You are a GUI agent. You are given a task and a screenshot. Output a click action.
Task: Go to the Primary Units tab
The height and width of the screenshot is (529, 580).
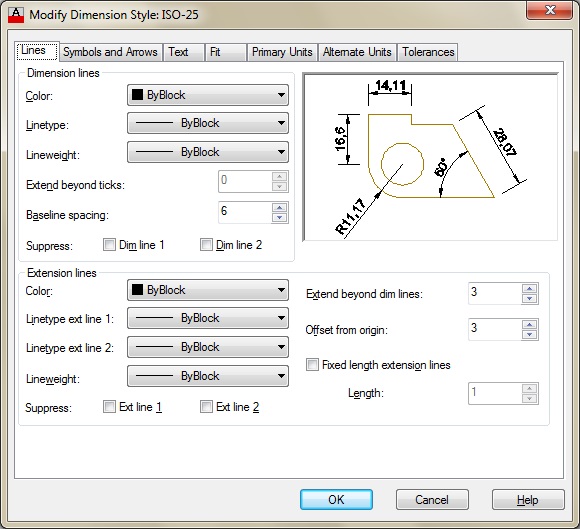[282, 52]
